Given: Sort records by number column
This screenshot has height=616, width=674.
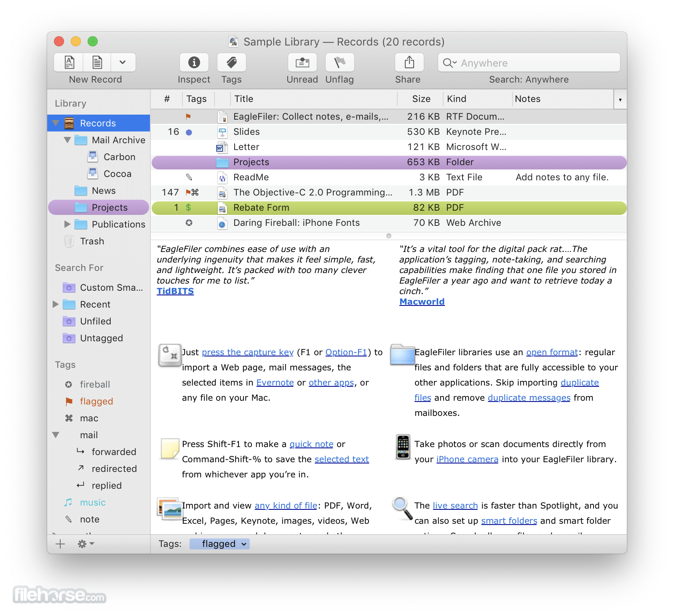Looking at the screenshot, I should pyautogui.click(x=167, y=99).
